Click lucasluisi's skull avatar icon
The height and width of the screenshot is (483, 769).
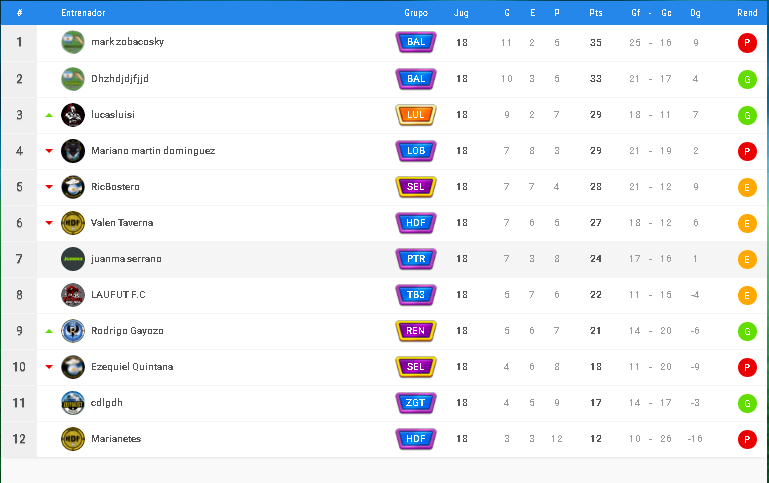[x=73, y=115]
